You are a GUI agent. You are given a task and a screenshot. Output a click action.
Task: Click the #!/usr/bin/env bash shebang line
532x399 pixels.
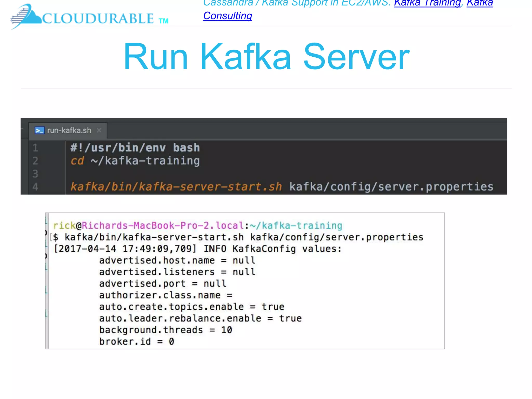click(135, 148)
